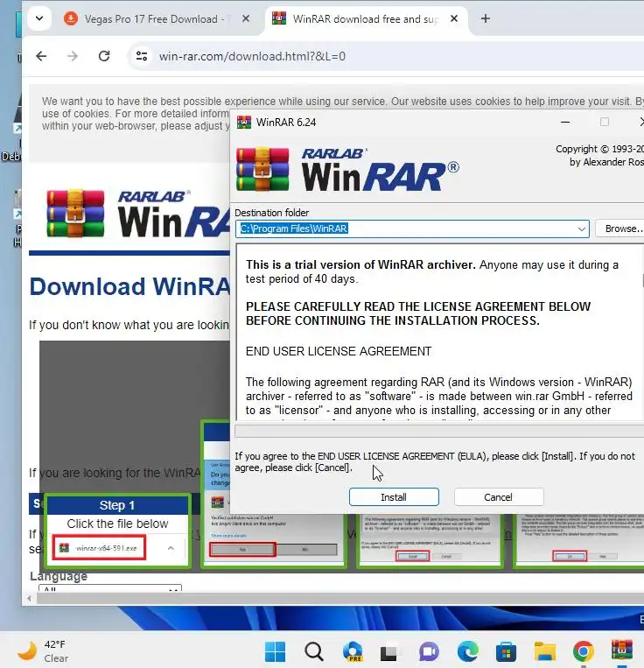The image size is (644, 668).
Task: Minimize the WinRAR 6.24 setup window
Action: (x=565, y=123)
